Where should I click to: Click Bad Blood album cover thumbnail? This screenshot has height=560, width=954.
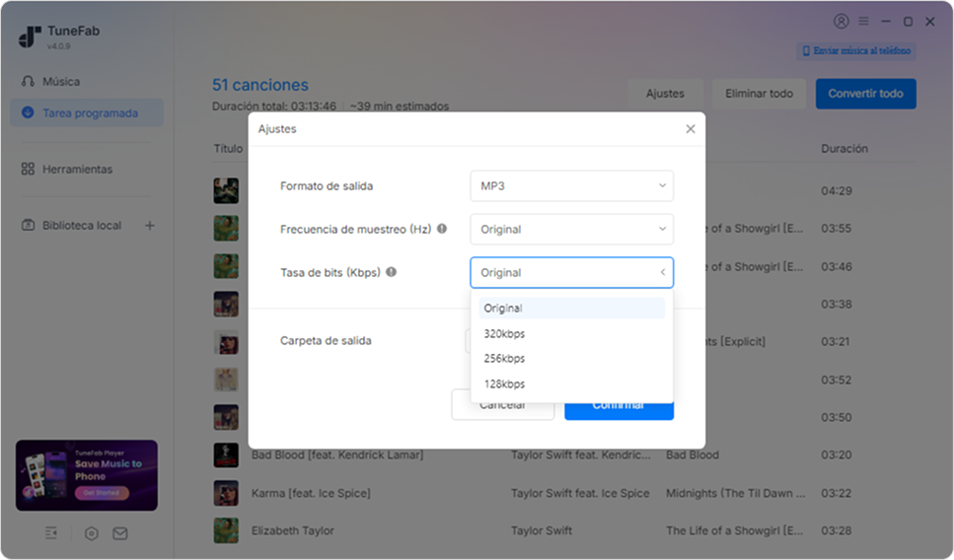tap(226, 455)
